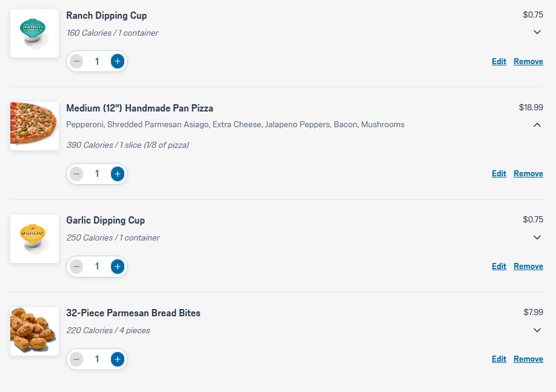Image resolution: width=556 pixels, height=392 pixels.
Task: Edit the Garlic Dipping Cup item
Action: tap(499, 267)
